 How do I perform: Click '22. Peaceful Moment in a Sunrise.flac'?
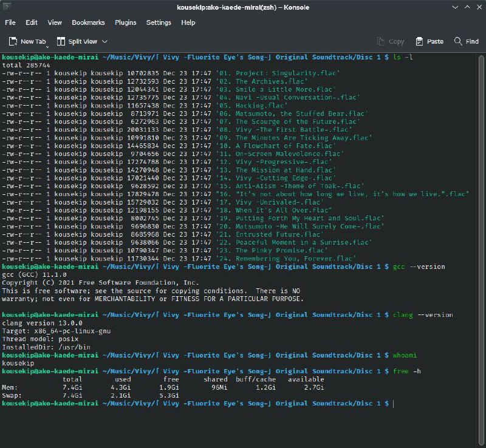tap(294, 243)
